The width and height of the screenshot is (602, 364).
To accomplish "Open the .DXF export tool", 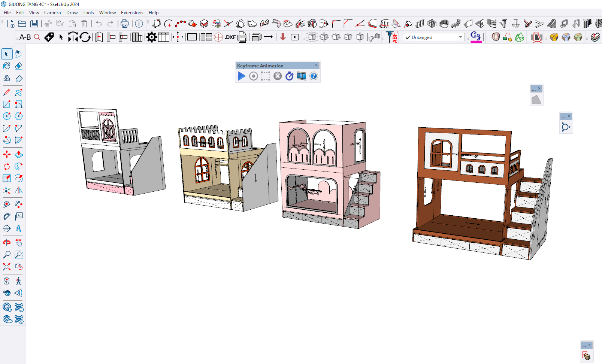I will coord(230,37).
